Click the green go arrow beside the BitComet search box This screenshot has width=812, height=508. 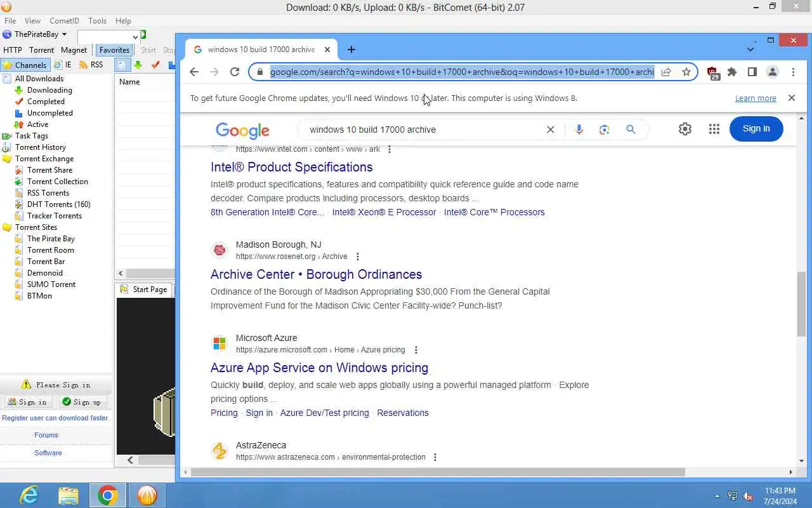click(143, 34)
